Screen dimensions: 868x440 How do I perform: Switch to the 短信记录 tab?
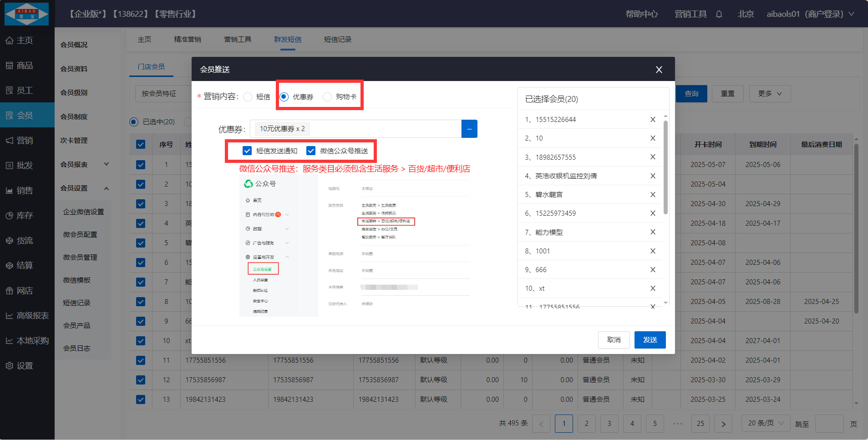337,40
